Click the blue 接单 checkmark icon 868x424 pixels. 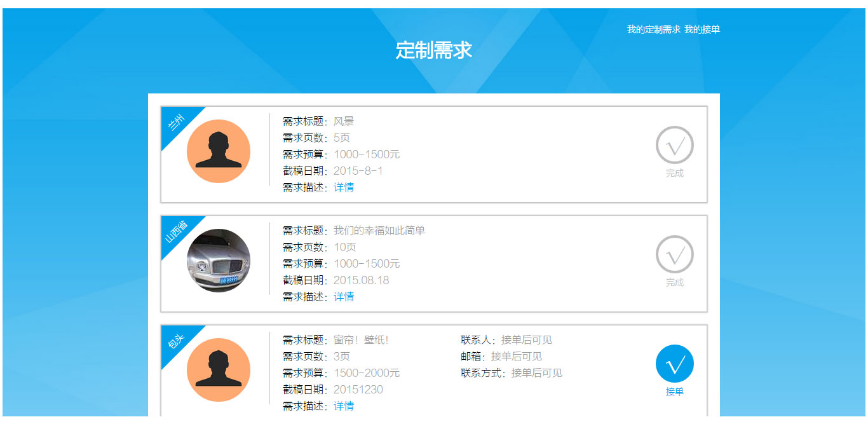pos(674,364)
